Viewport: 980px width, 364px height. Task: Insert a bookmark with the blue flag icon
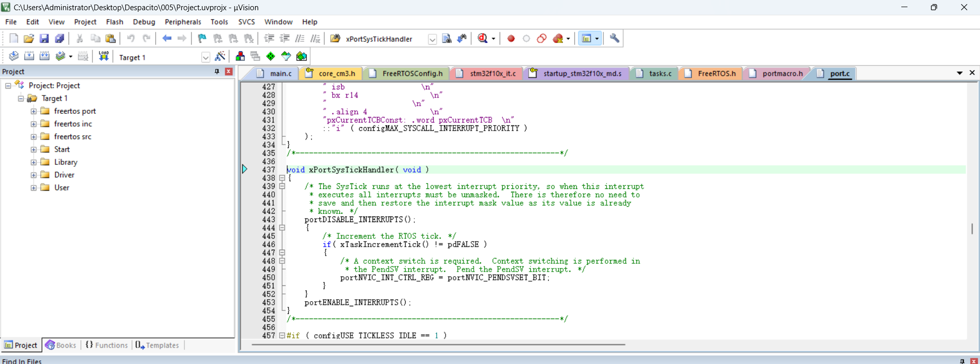(x=202, y=38)
